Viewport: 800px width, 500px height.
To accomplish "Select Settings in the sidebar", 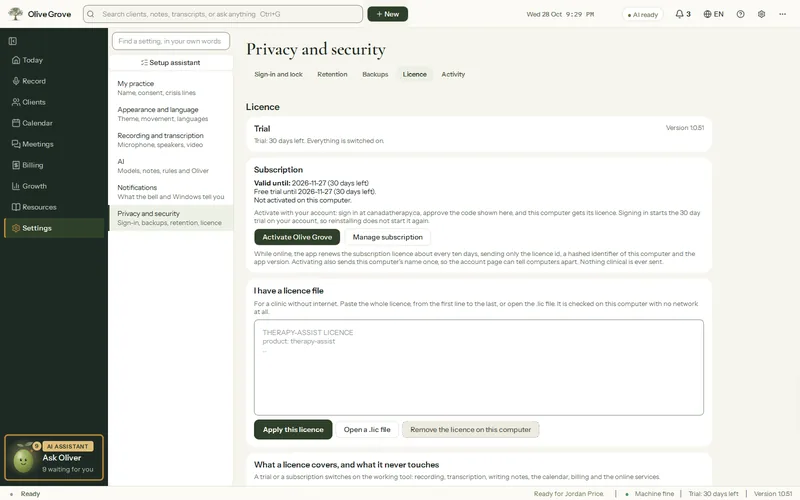I will (54, 228).
